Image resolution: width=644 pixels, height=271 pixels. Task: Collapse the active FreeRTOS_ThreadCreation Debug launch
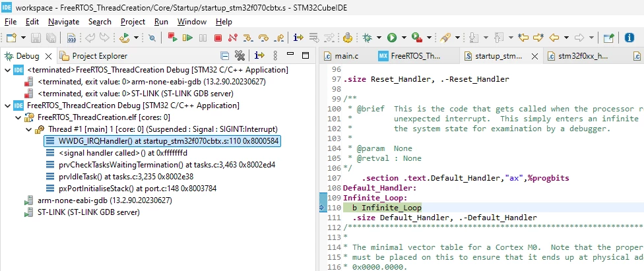click(7, 105)
